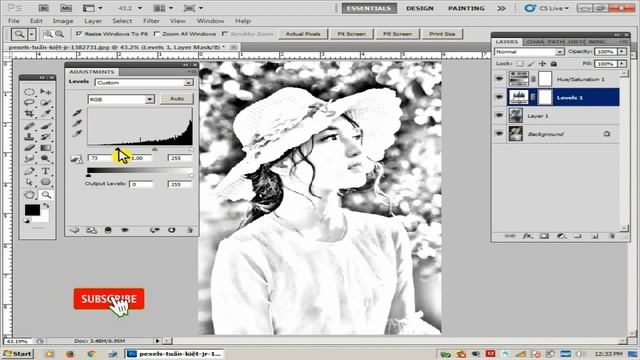The image size is (640, 360).
Task: Click the Actual Pixels button
Action: (x=303, y=34)
